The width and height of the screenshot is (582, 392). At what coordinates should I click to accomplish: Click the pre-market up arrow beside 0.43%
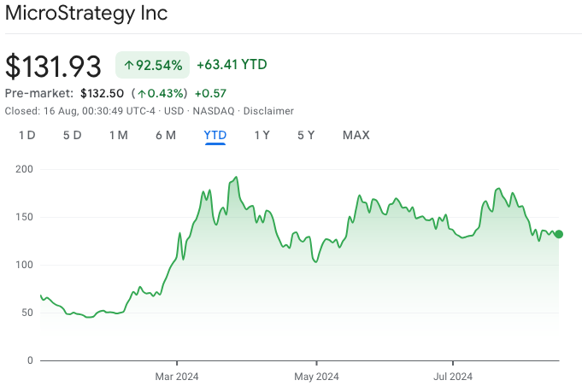coord(141,93)
